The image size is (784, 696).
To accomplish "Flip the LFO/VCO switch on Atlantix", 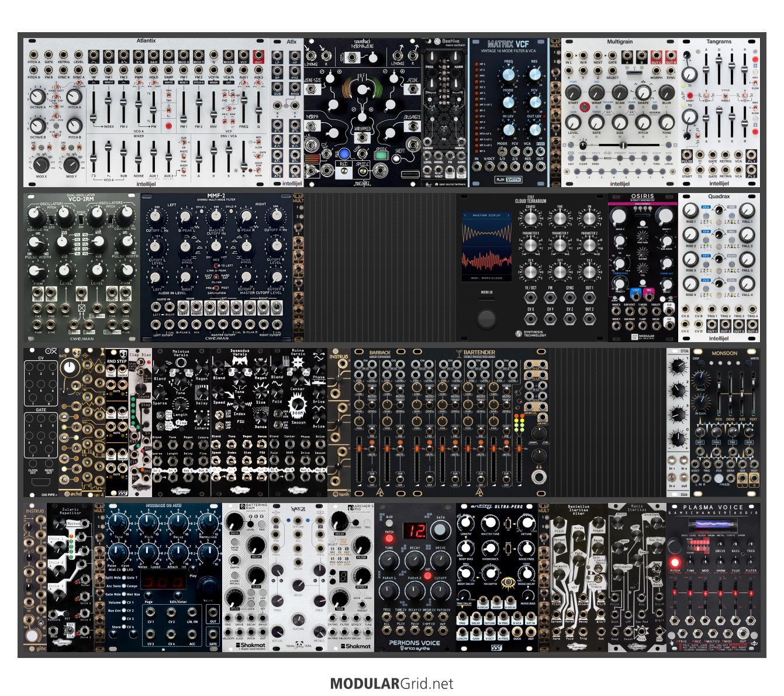I will pos(56,116).
